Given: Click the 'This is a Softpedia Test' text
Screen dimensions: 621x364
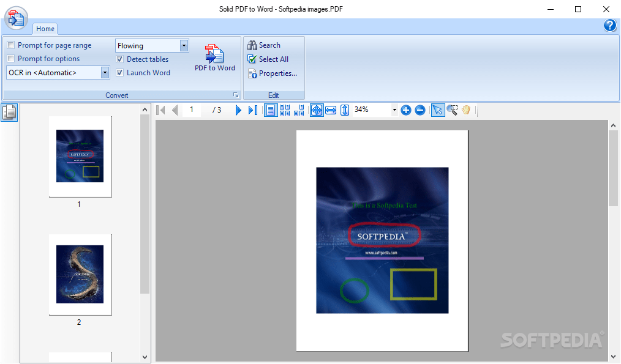Looking at the screenshot, I should click(x=384, y=206).
